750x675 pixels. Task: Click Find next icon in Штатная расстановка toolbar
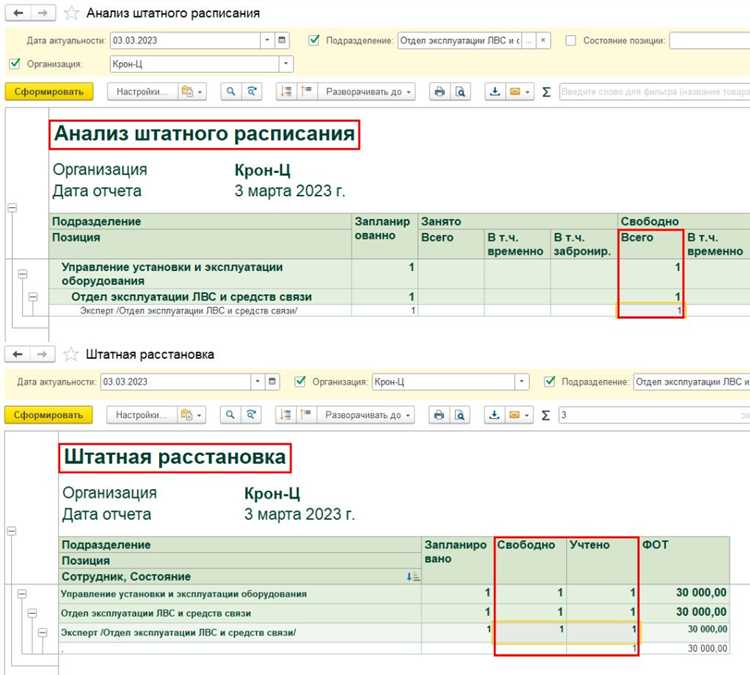coord(251,415)
